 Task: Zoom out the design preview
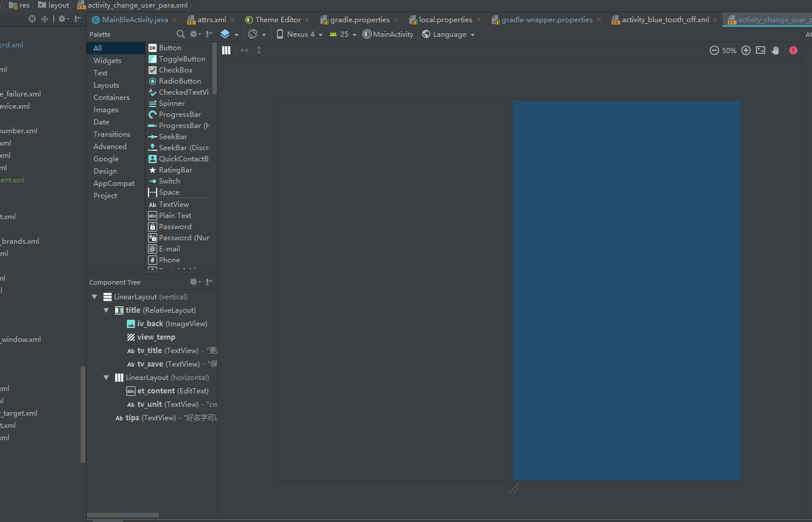click(714, 50)
